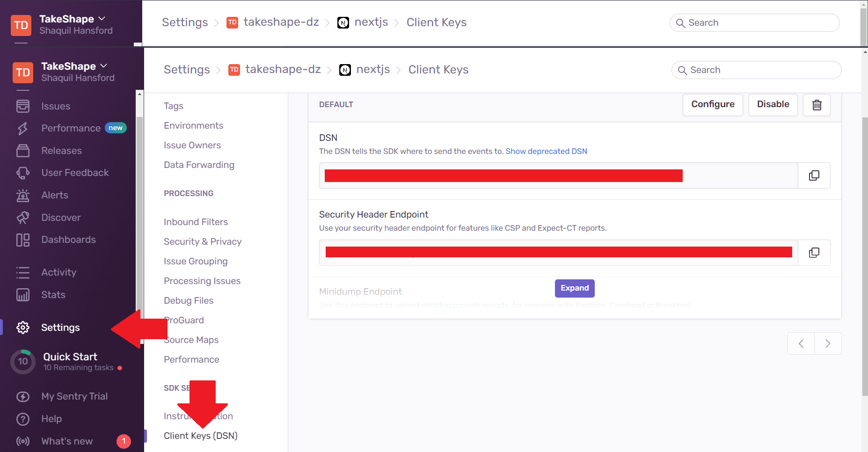Open My Sentry Trial icon
The height and width of the screenshot is (452, 868).
coord(23,396)
